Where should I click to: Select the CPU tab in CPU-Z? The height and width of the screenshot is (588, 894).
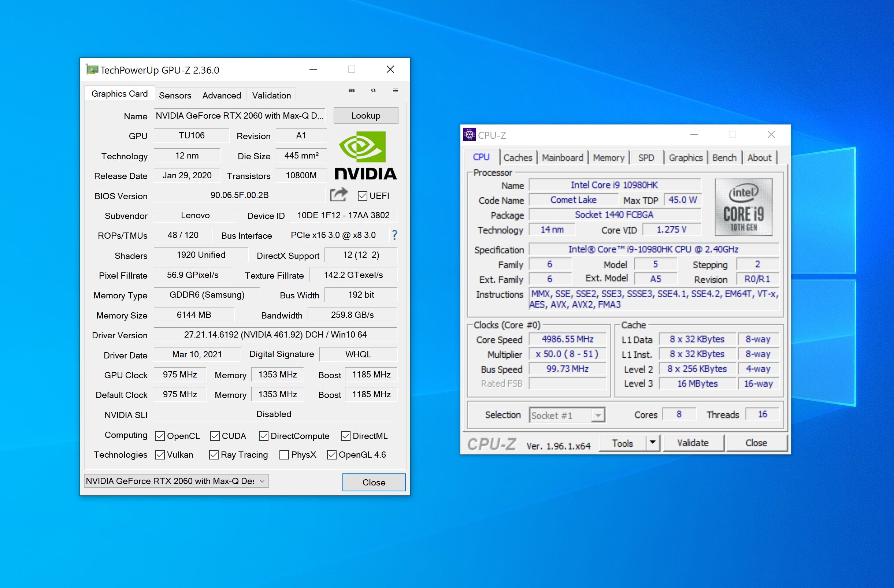pos(481,157)
